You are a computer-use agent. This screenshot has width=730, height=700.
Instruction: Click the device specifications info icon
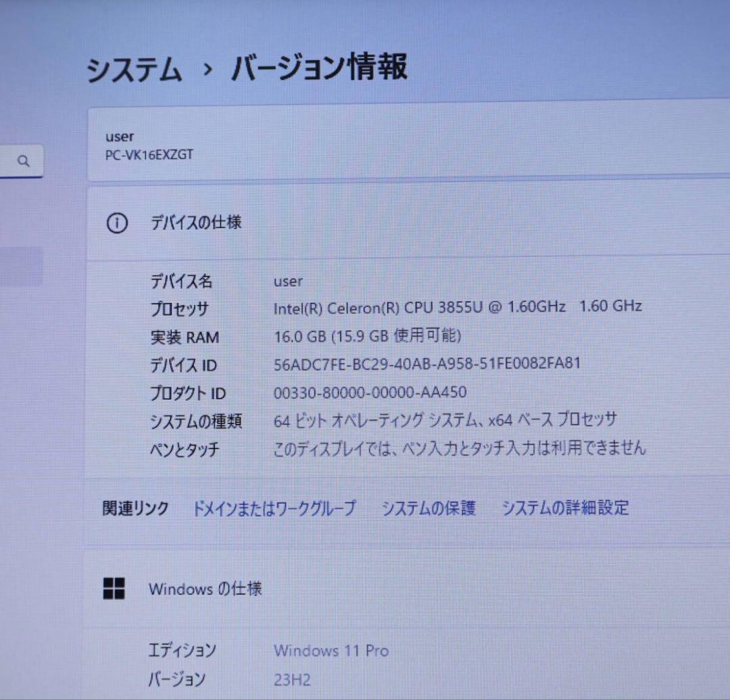point(117,223)
